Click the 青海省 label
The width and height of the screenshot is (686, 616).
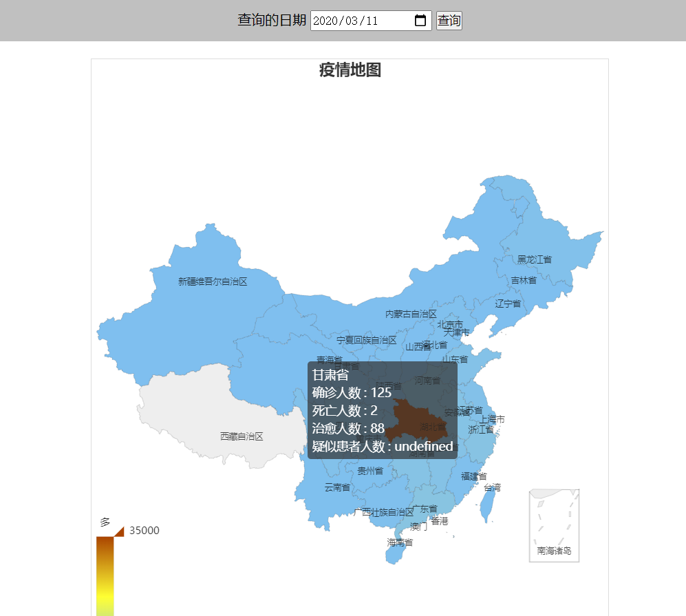click(330, 360)
